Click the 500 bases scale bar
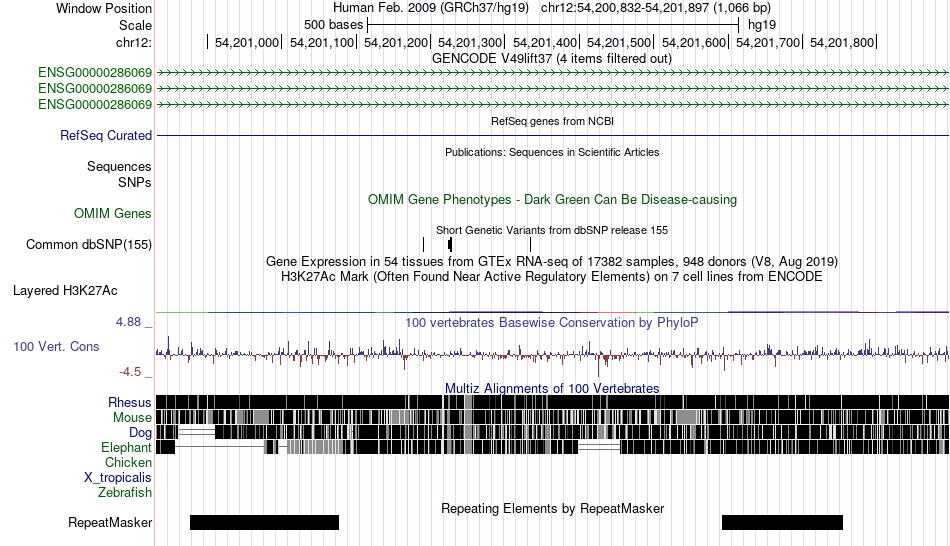This screenshot has width=950, height=546. pyautogui.click(x=553, y=25)
